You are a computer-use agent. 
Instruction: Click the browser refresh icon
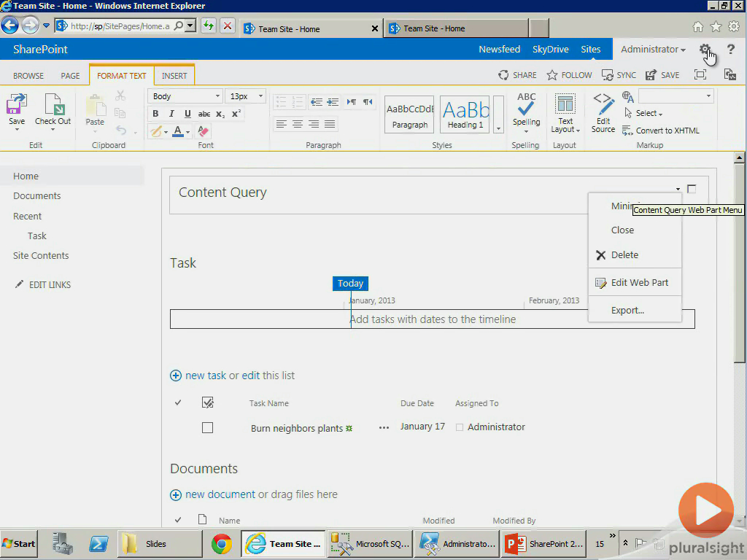click(208, 26)
